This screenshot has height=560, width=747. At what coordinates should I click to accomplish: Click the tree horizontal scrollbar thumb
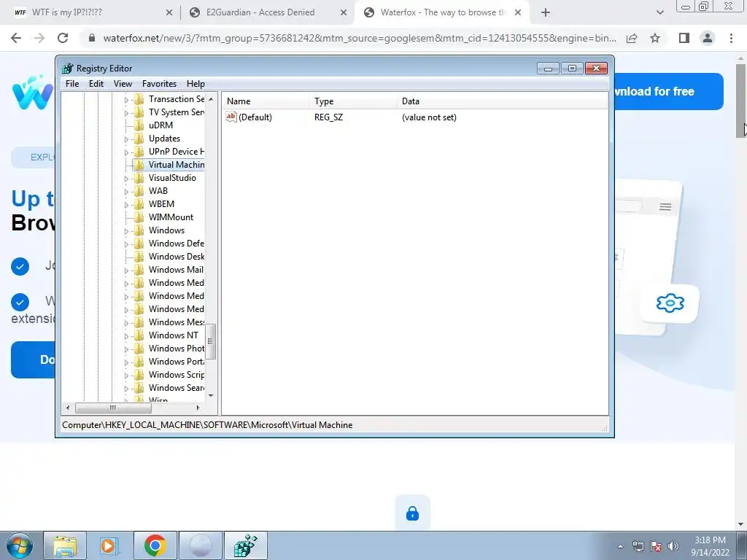coord(113,408)
